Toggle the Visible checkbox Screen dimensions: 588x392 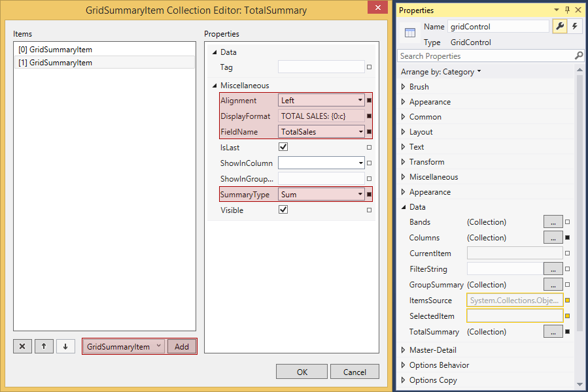point(283,210)
